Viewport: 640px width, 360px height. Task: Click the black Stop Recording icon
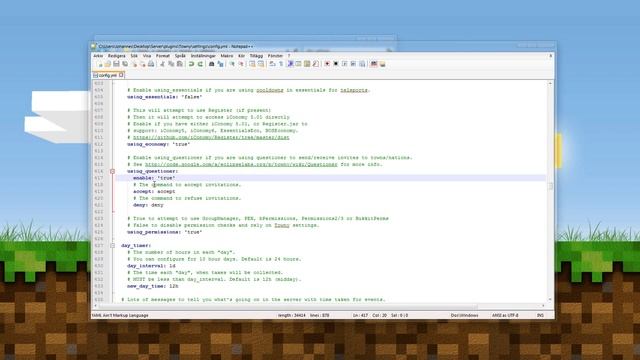coord(336,64)
